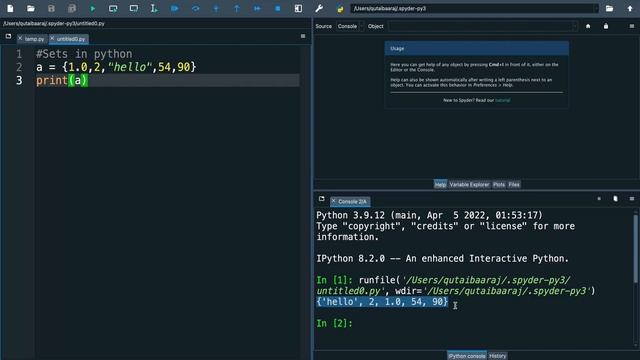Maximize current pane toolbar icon
This screenshot has width=640, height=360.
point(298,8)
